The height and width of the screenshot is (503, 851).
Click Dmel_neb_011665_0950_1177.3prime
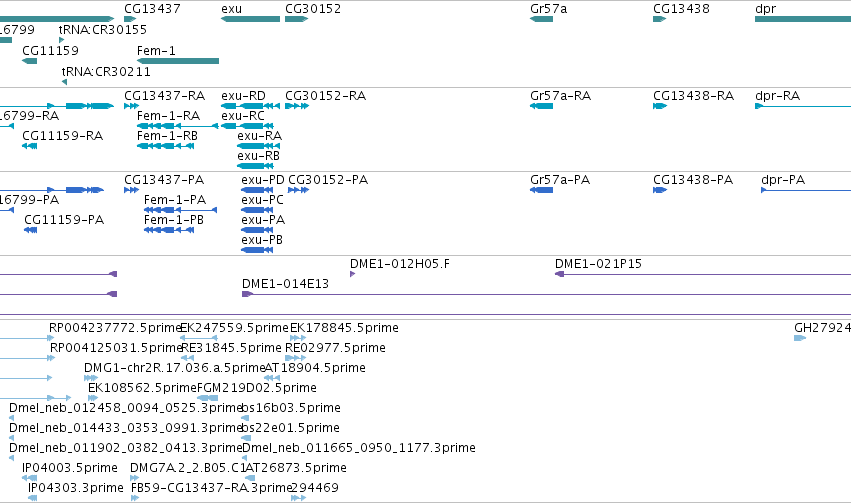coord(359,449)
